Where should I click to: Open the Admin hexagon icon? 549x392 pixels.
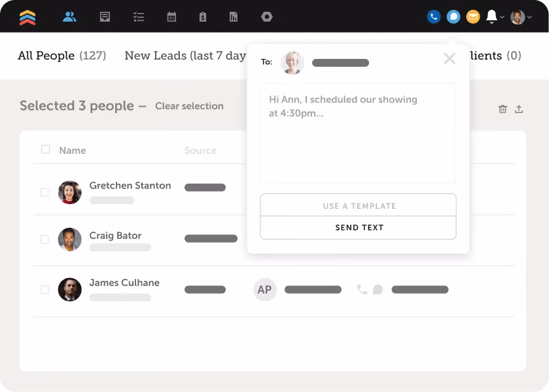click(x=267, y=16)
